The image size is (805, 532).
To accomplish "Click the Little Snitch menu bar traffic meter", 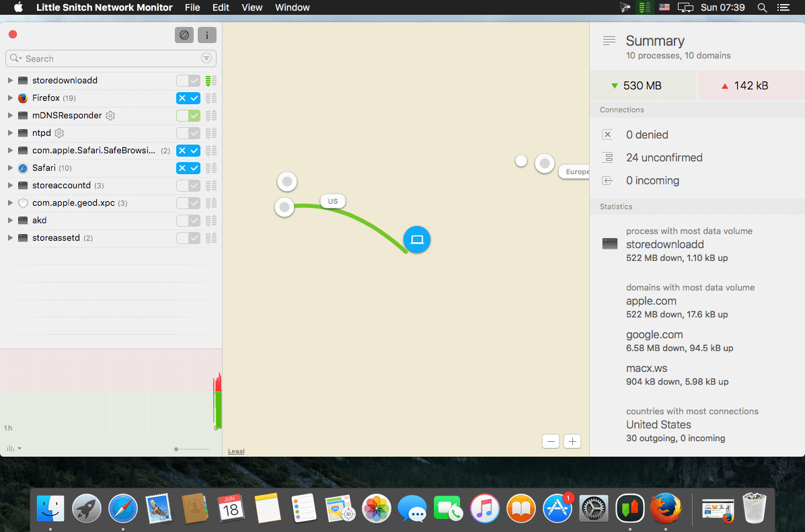I will tap(644, 7).
